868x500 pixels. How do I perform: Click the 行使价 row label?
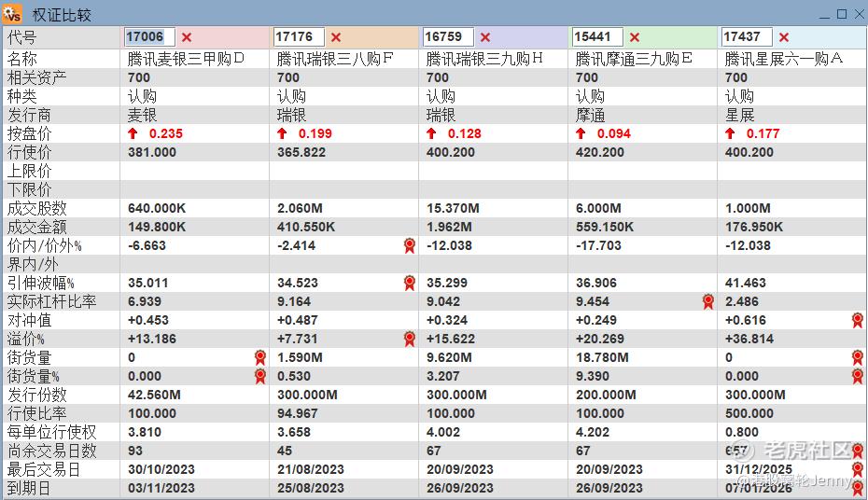tap(29, 152)
